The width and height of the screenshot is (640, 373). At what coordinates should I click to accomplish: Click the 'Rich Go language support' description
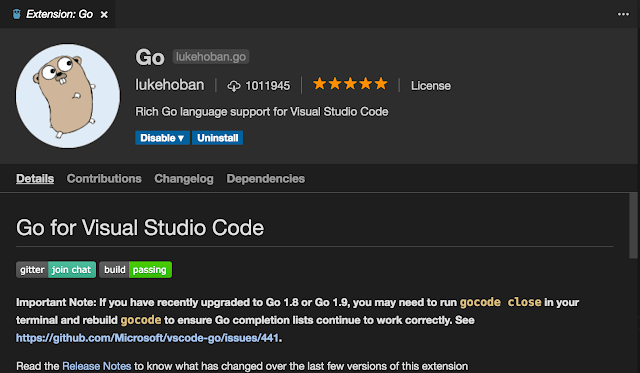coord(262,111)
